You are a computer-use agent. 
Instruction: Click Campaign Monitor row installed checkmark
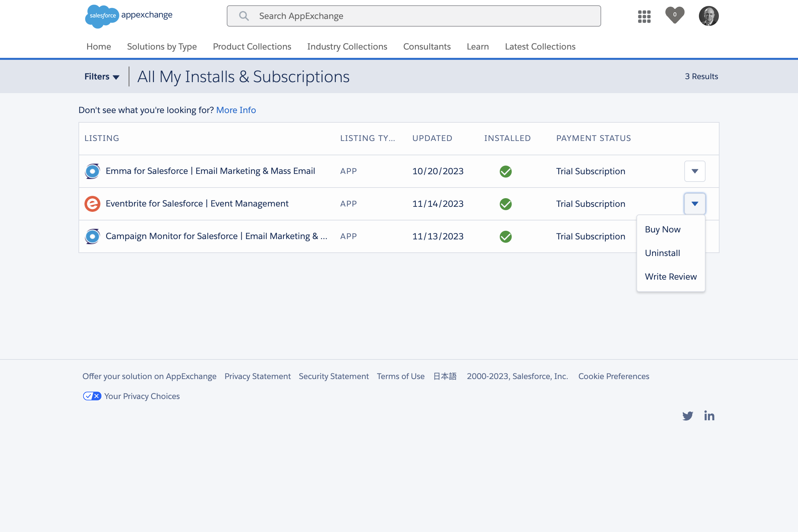(505, 236)
